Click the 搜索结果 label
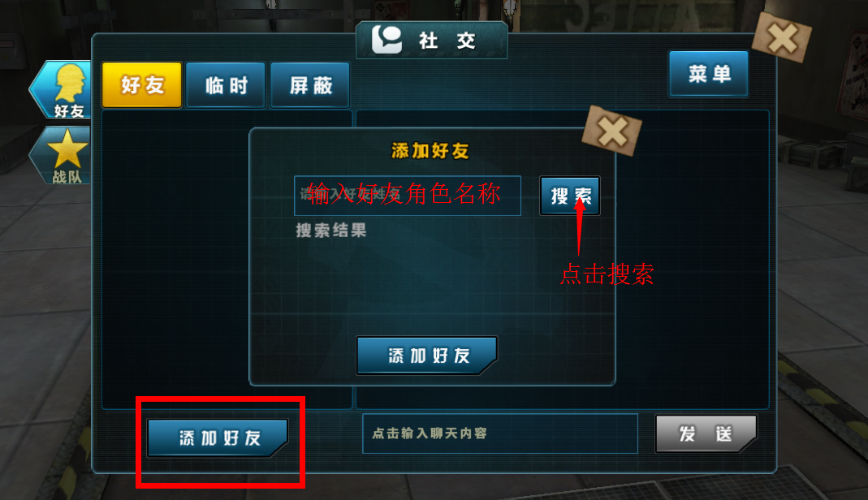 tap(331, 230)
